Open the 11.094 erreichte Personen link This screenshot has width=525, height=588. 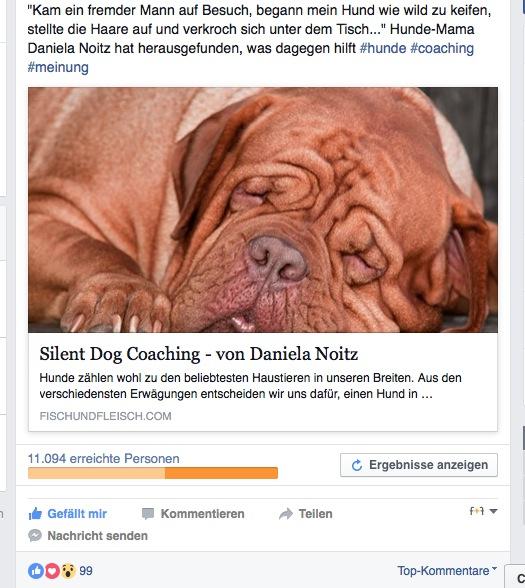[104, 458]
